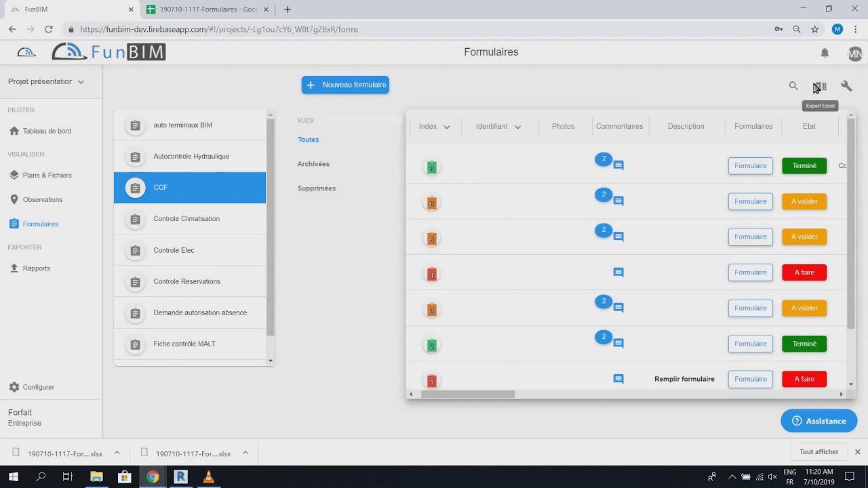Select the Supprimées view
The image size is (868, 488).
click(317, 188)
